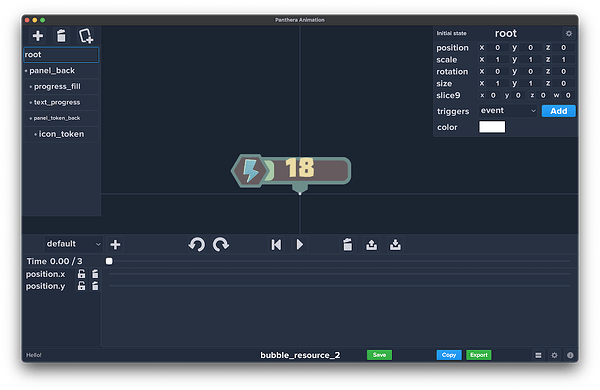
Task: Remove the position.x track
Action: [95, 274]
